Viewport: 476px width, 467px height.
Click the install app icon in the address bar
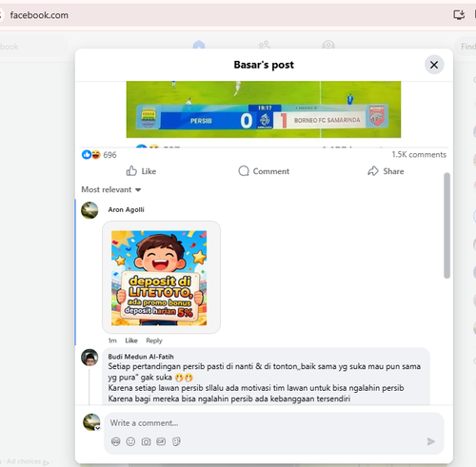click(x=459, y=14)
